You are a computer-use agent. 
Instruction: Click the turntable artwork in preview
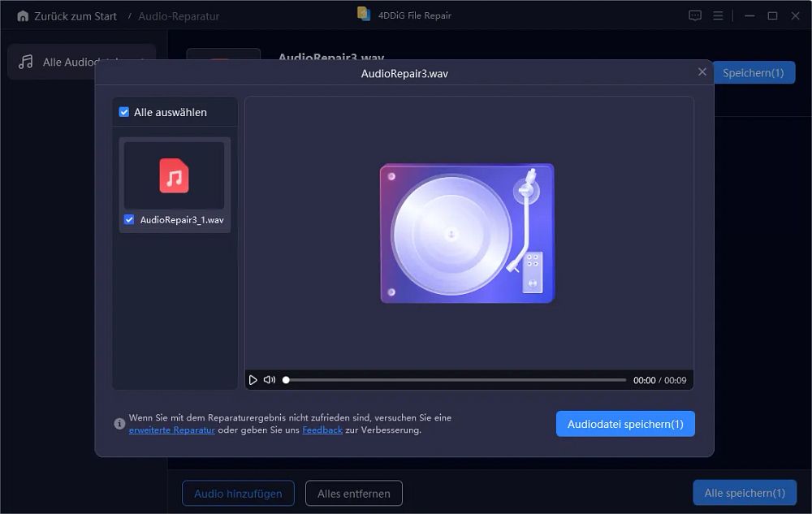pyautogui.click(x=467, y=233)
